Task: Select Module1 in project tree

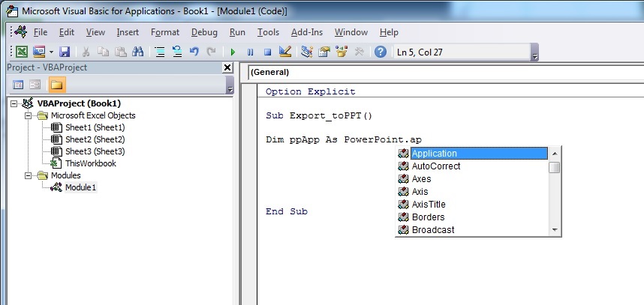Action: click(80, 187)
